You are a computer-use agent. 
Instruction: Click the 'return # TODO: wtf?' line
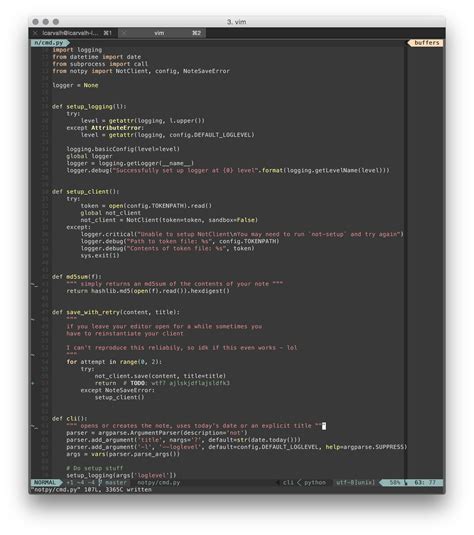[x=162, y=384]
